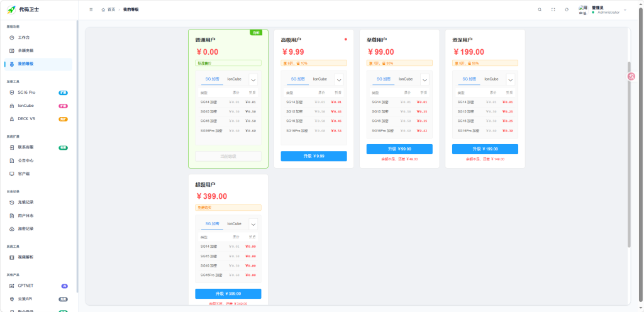Expand the tab dropdown in 高级用户 card
The width and height of the screenshot is (644, 312).
(339, 80)
